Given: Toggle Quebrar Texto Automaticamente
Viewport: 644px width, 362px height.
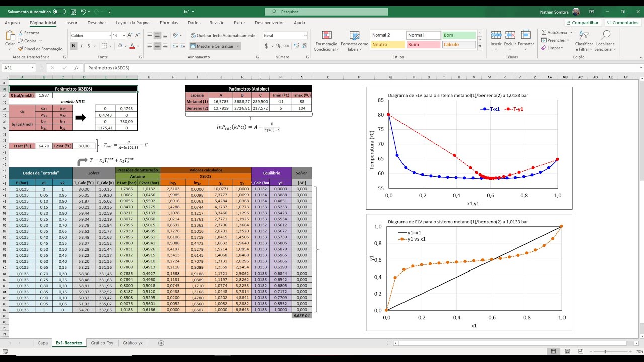Looking at the screenshot, I should [x=222, y=35].
